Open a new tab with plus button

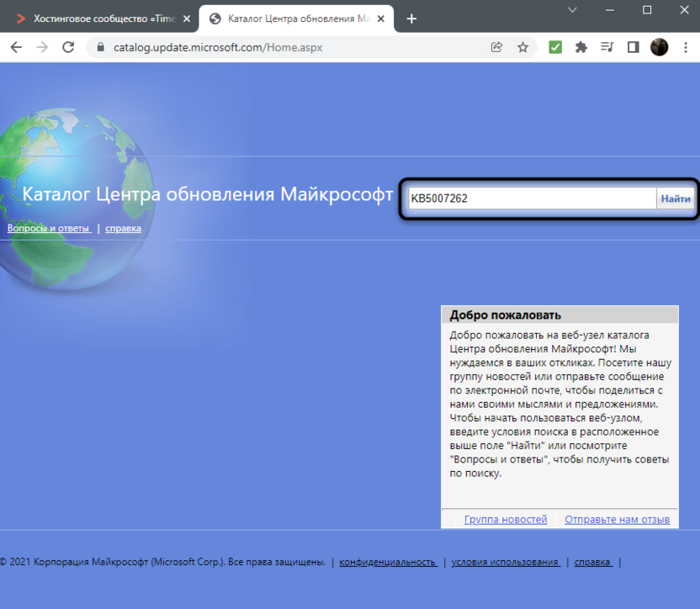pos(411,19)
